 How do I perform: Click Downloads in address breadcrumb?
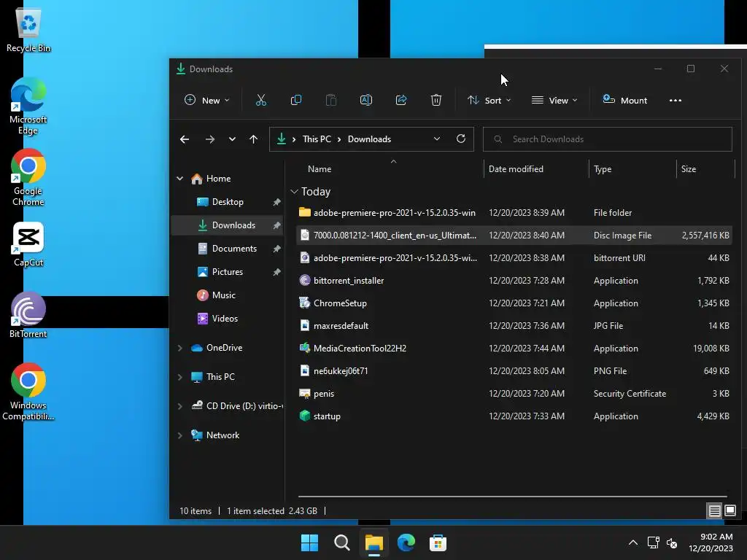(369, 139)
